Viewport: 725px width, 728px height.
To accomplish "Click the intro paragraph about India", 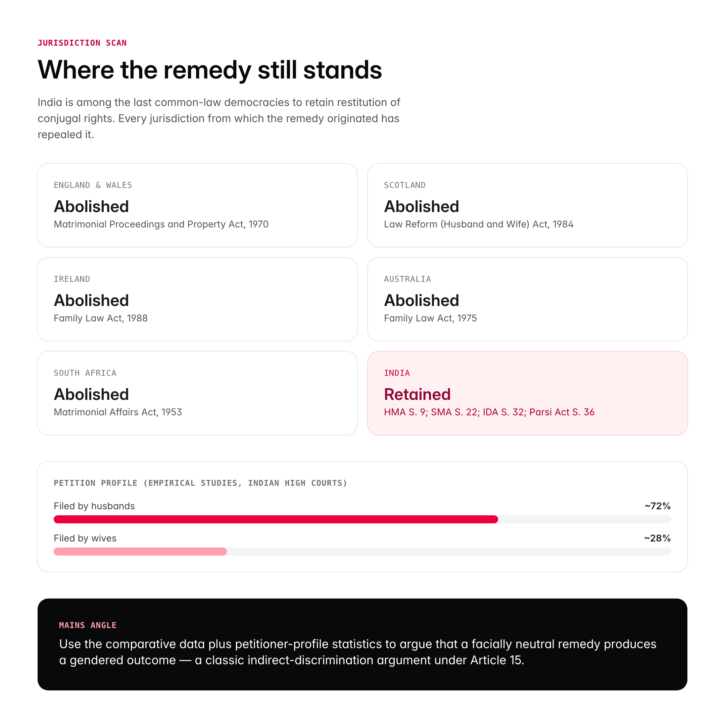I will click(x=219, y=118).
